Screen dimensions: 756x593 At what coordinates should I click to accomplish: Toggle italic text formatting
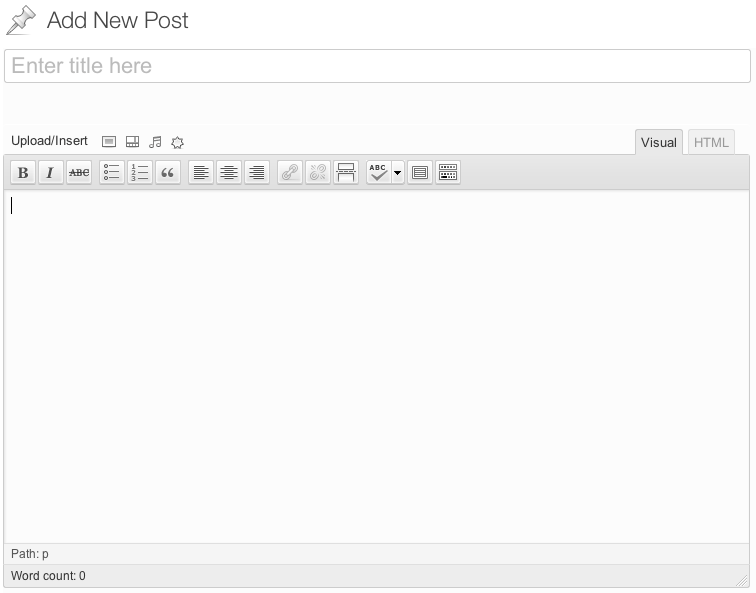click(50, 173)
